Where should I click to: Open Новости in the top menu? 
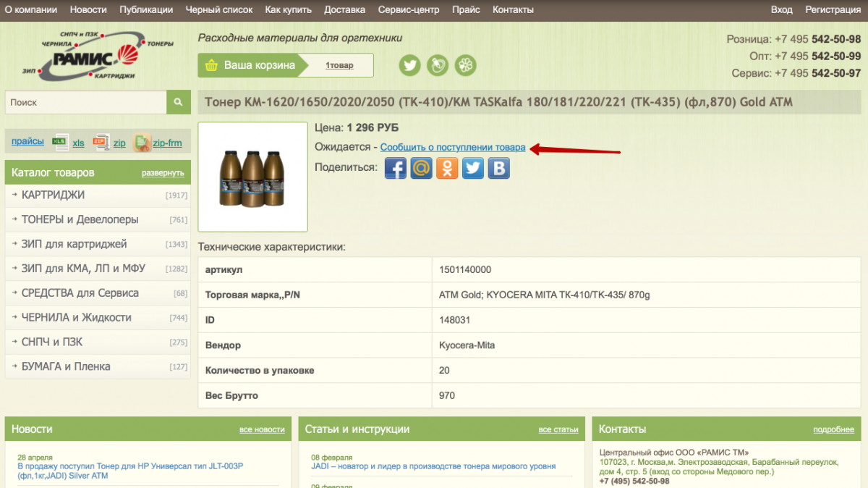pos(88,9)
